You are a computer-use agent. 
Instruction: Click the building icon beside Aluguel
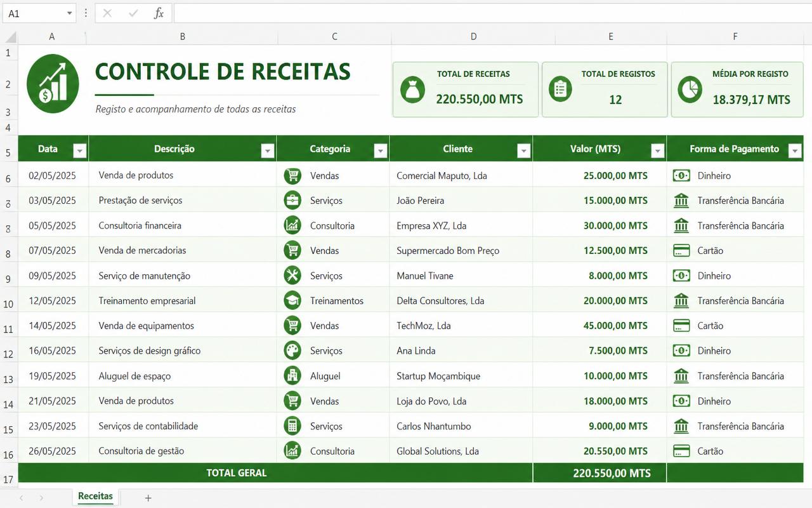click(292, 376)
